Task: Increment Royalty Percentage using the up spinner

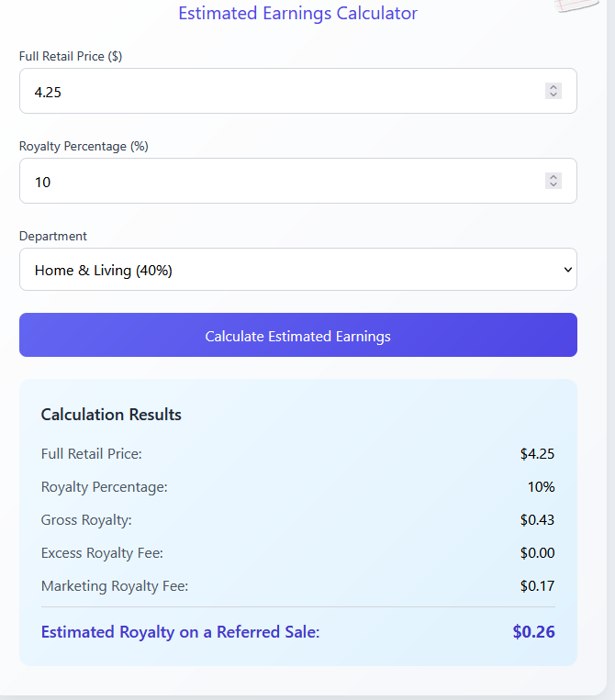Action: coord(553,177)
